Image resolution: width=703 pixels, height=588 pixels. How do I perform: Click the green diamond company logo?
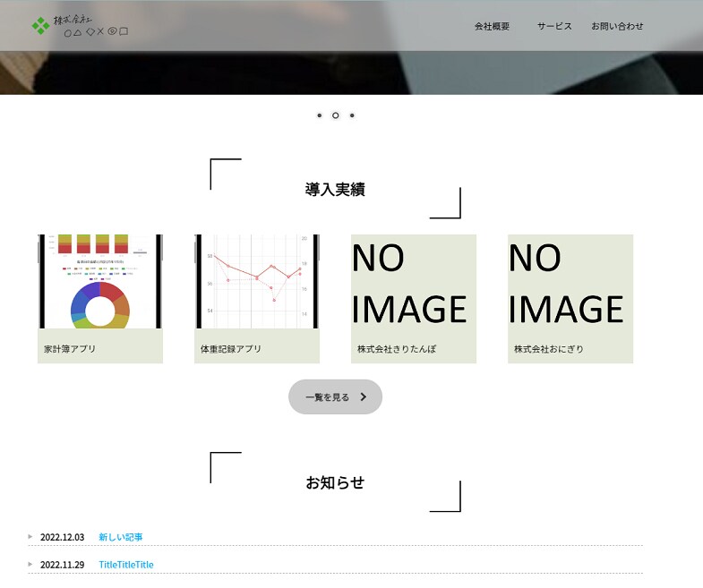[41, 26]
